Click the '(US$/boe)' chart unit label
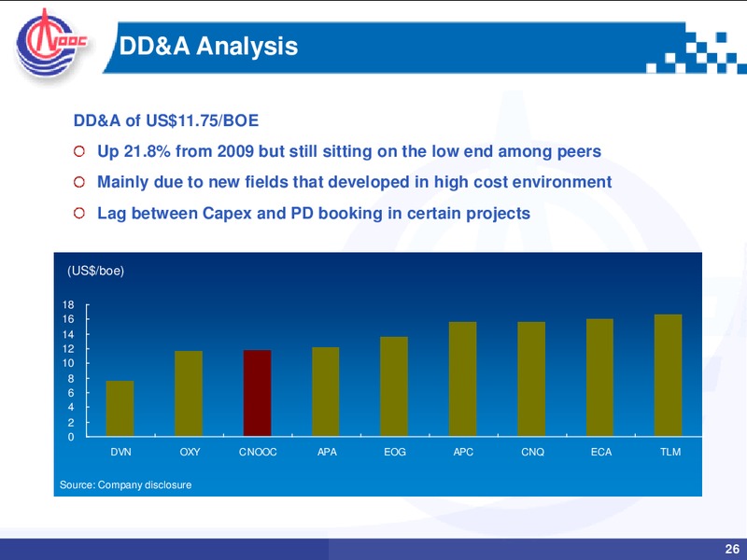The height and width of the screenshot is (560, 747). tap(95, 271)
